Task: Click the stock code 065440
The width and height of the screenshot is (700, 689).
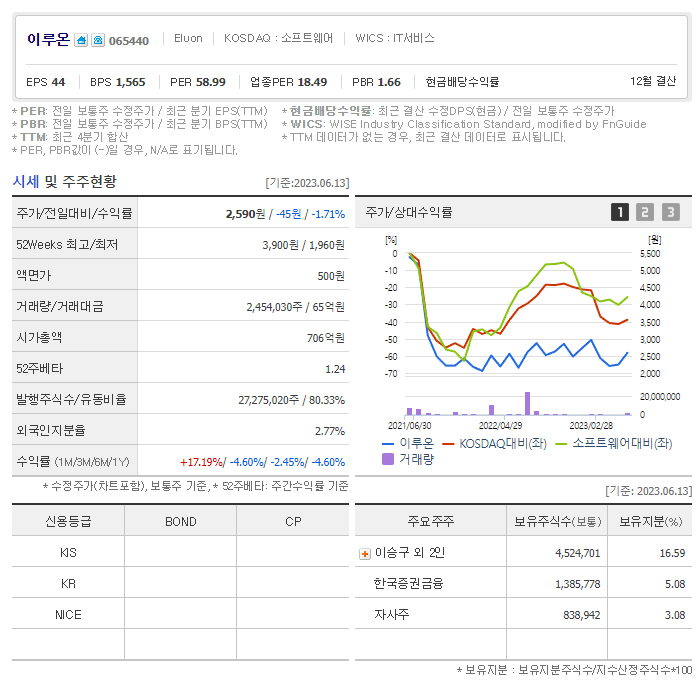Action: pos(129,41)
